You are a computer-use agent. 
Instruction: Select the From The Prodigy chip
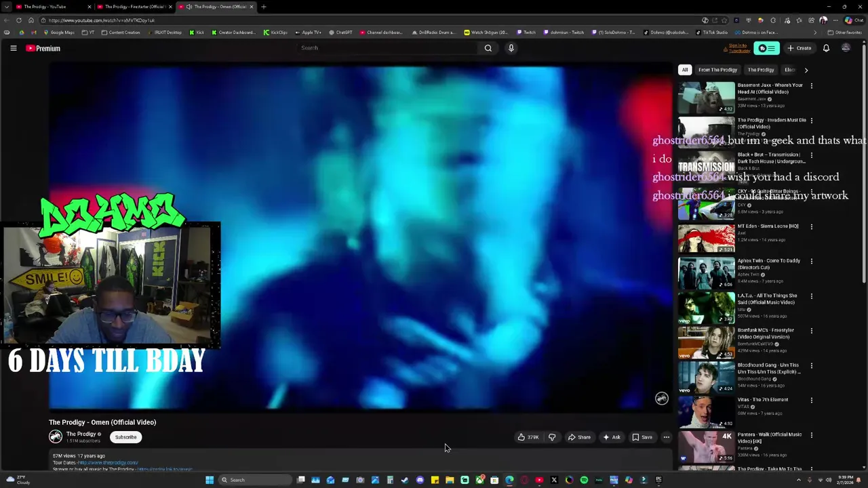(x=717, y=70)
